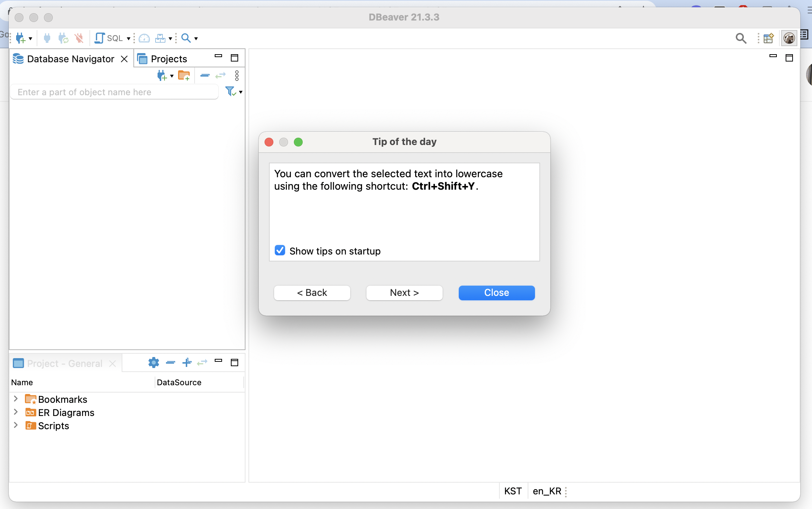Open the navigator filter funnel icon
Image resolution: width=812 pixels, height=509 pixels.
point(230,92)
